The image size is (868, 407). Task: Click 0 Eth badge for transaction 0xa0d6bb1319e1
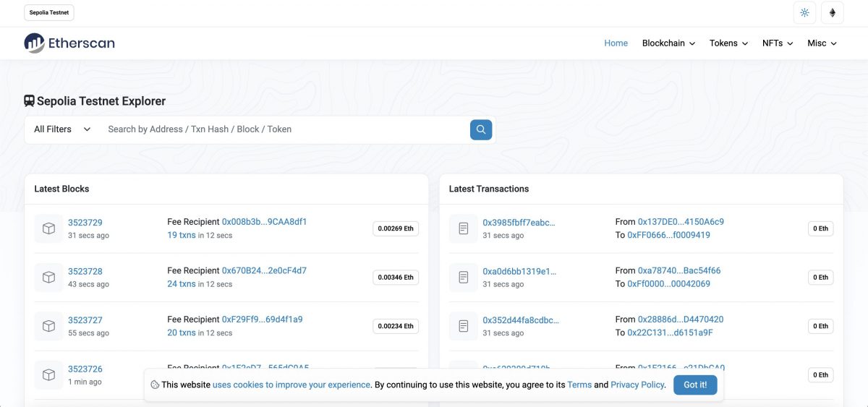coord(820,278)
